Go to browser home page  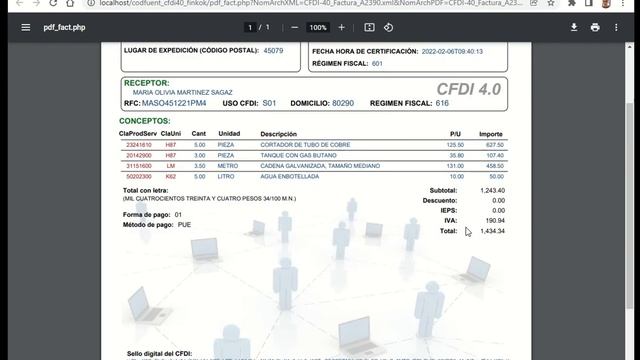[70, 3]
